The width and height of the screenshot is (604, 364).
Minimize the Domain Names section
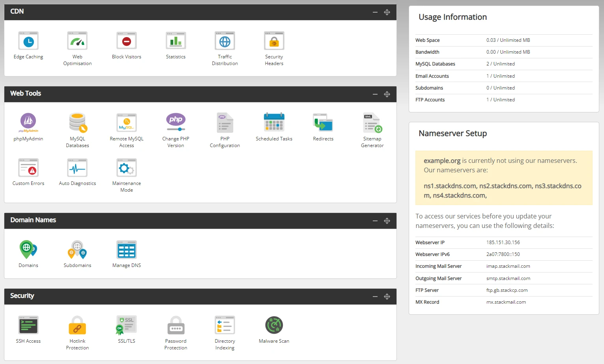(x=375, y=221)
